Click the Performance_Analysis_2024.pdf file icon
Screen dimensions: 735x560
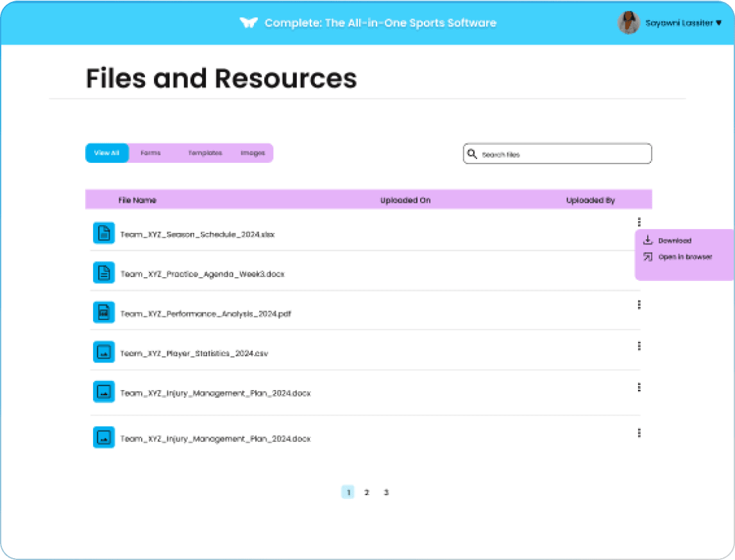(104, 312)
